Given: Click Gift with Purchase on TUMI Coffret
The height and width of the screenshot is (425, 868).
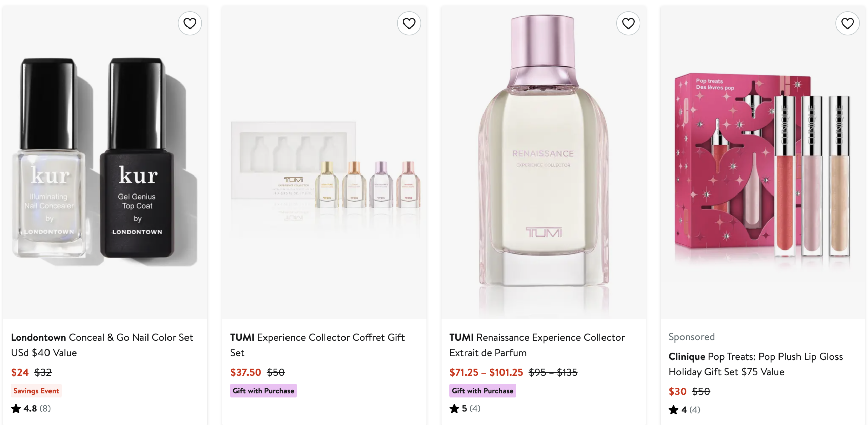Looking at the screenshot, I should (x=263, y=391).
